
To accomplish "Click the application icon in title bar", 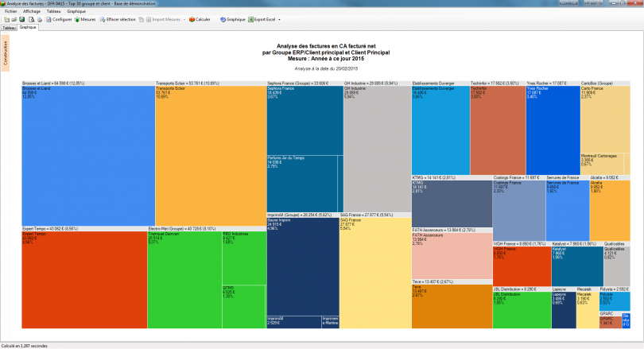I will (3, 3).
